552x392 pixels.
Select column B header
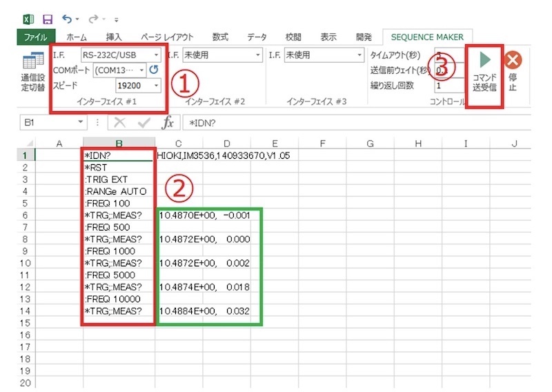click(x=119, y=144)
